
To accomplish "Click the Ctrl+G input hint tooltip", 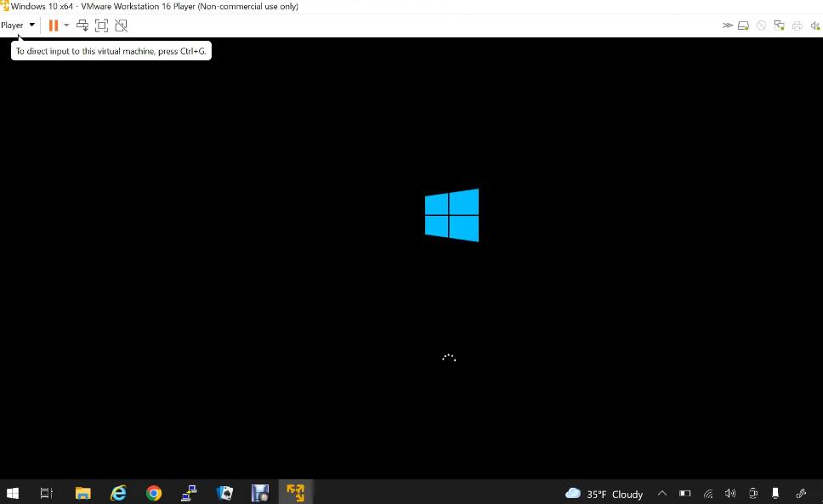I will click(x=111, y=51).
